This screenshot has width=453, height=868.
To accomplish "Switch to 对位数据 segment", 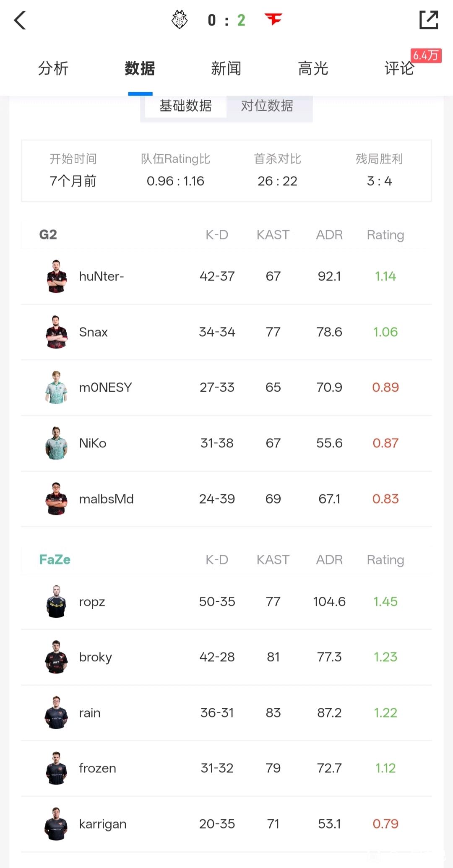I will (x=267, y=106).
